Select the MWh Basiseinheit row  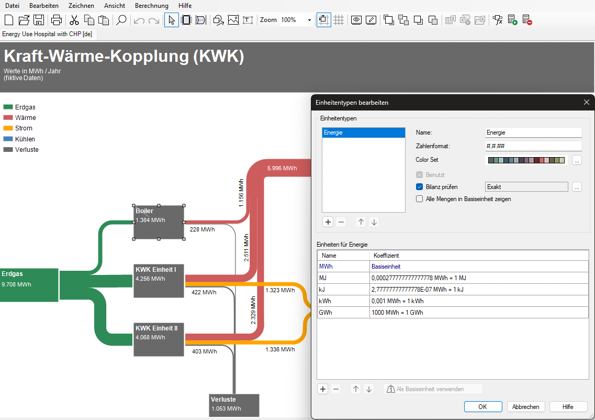pos(453,267)
